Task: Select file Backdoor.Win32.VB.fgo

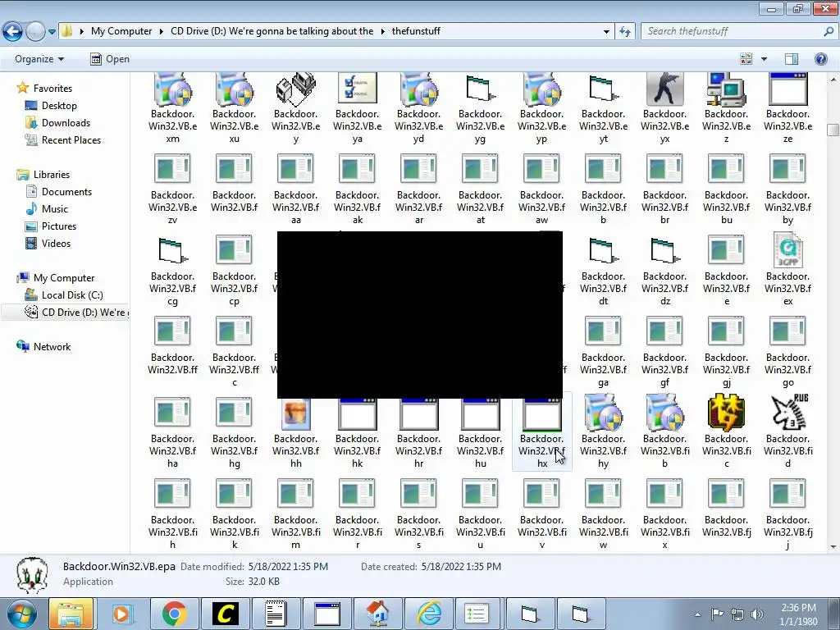Action: [788, 351]
